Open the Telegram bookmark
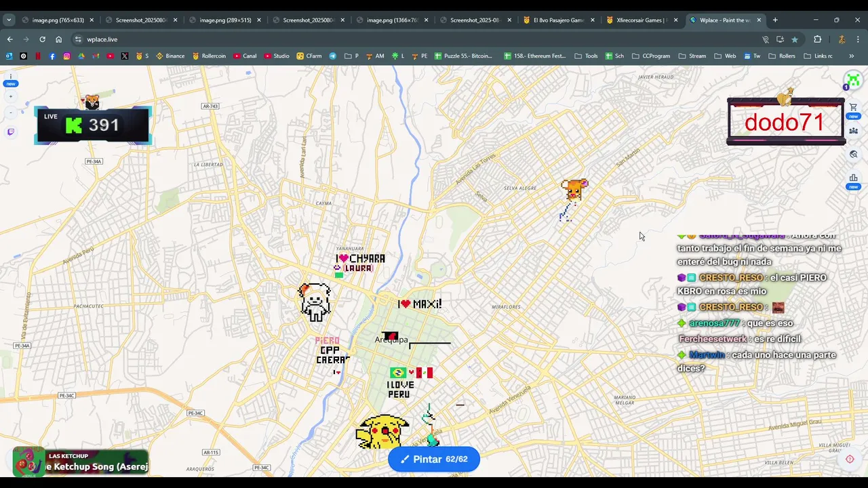This screenshot has height=488, width=868. [333, 56]
